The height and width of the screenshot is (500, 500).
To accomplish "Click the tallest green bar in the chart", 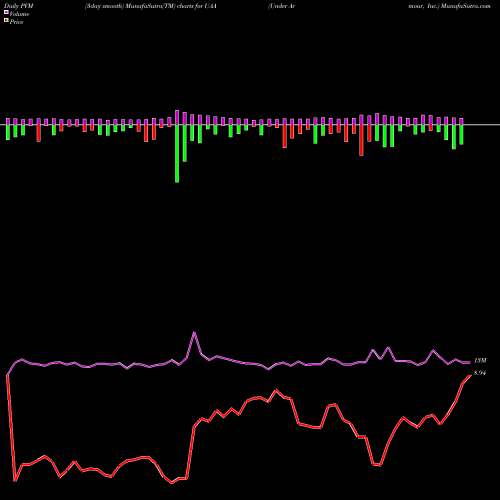I will 177,154.
